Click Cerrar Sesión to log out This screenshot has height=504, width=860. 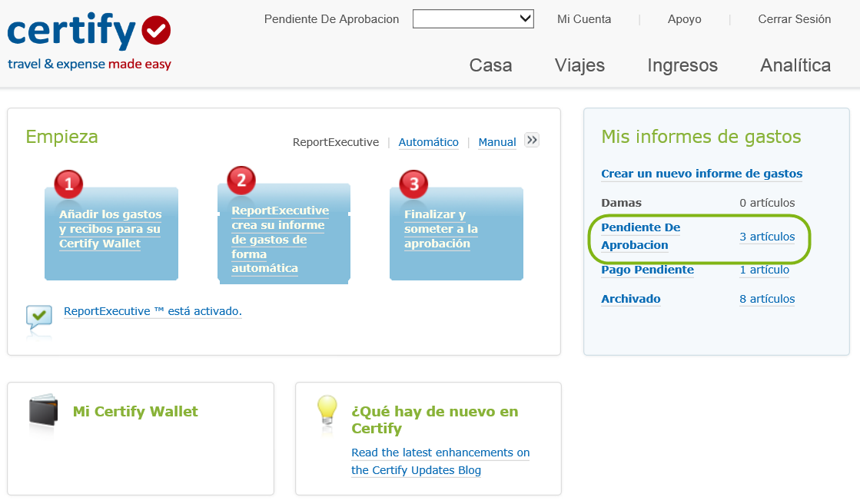pos(794,19)
